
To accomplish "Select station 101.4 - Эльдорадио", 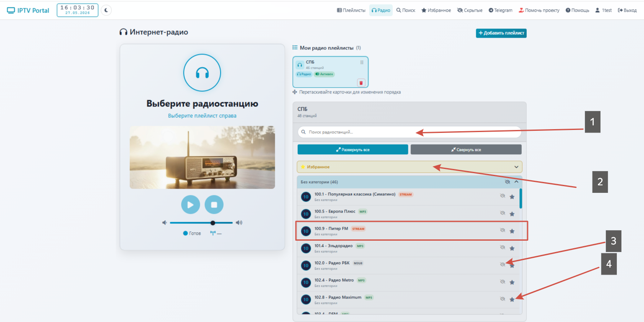I will (408, 248).
